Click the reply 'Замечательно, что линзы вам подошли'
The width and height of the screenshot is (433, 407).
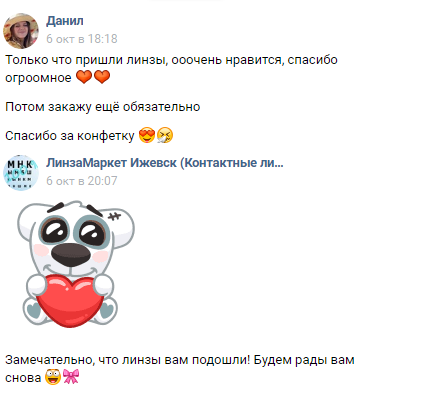pyautogui.click(x=127, y=360)
